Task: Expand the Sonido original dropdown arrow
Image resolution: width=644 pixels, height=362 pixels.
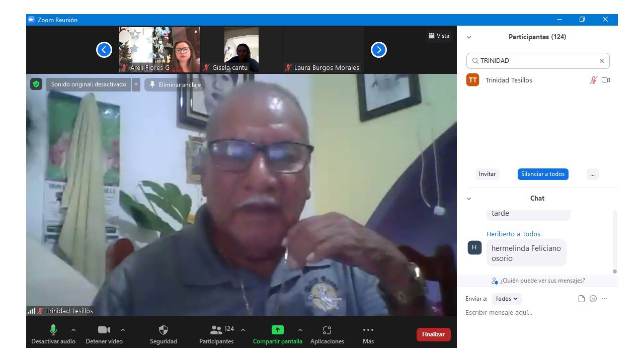Action: tap(136, 84)
